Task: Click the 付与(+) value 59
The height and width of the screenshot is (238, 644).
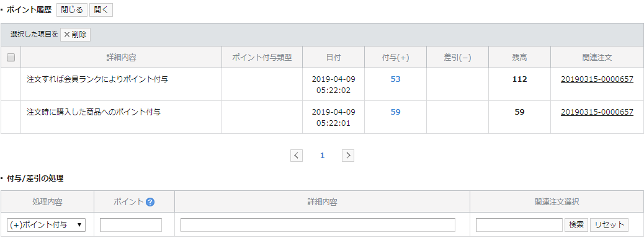Action: tap(395, 112)
